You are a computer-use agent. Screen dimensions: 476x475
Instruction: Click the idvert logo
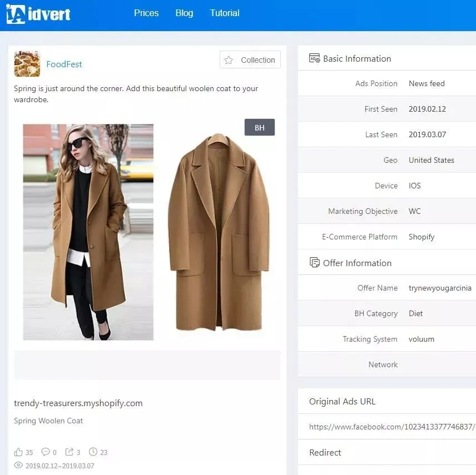click(x=38, y=14)
